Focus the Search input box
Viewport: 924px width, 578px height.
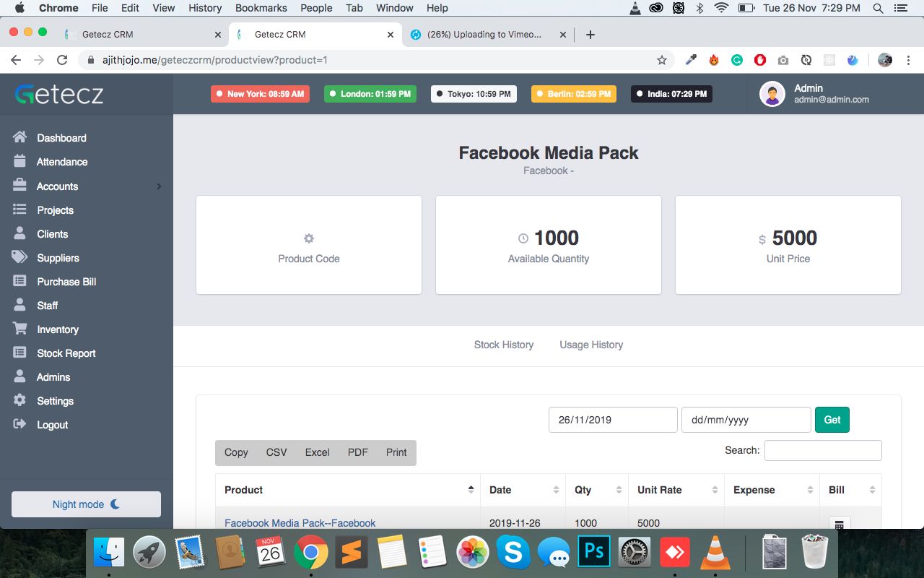823,450
